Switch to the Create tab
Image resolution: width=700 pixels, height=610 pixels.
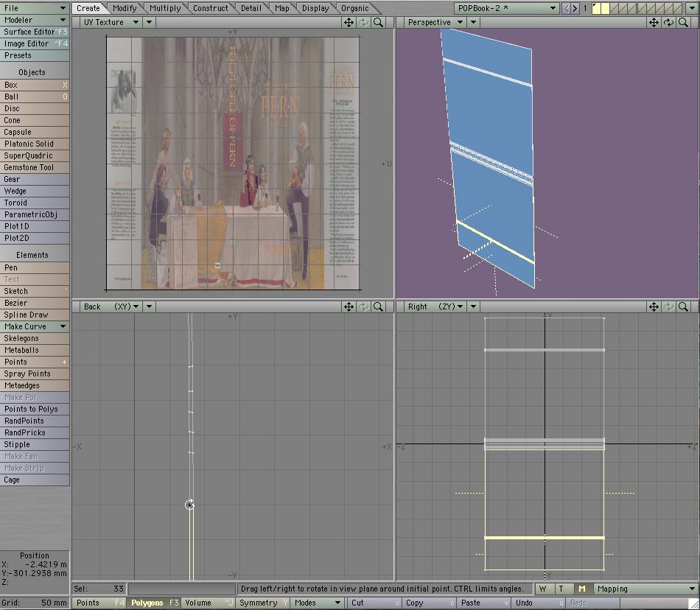click(x=88, y=8)
